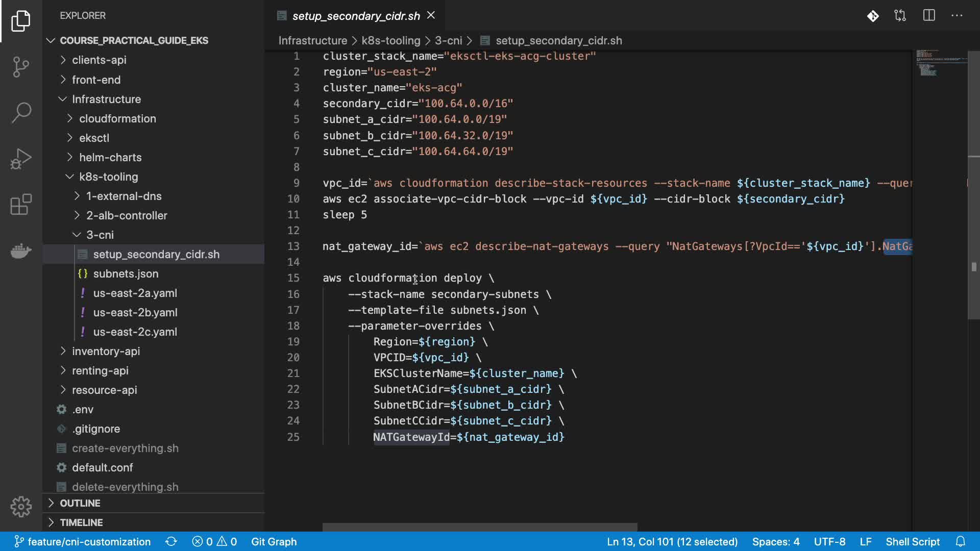
Task: Collapse the 3-cni folder
Action: (100, 235)
